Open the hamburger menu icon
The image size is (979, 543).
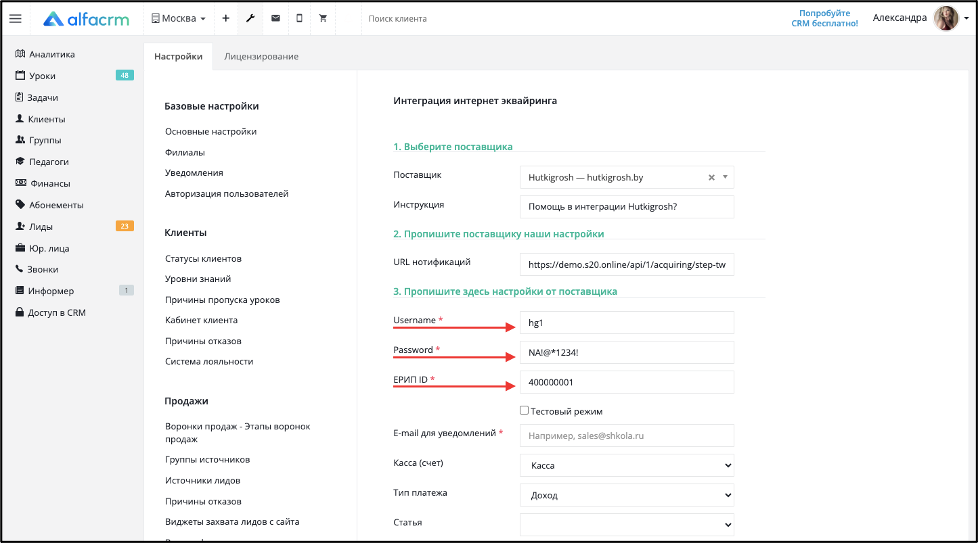(16, 19)
